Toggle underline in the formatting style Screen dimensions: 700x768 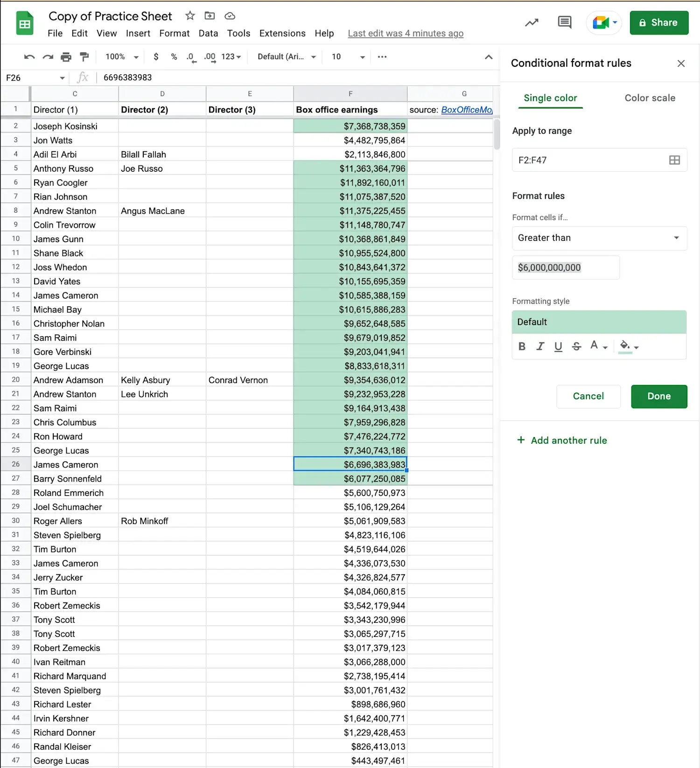[558, 346]
